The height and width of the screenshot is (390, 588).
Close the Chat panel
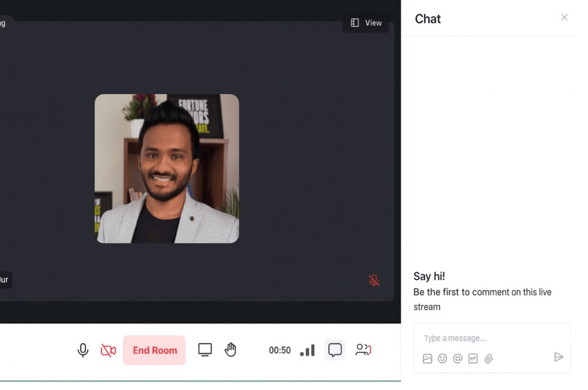point(564,17)
